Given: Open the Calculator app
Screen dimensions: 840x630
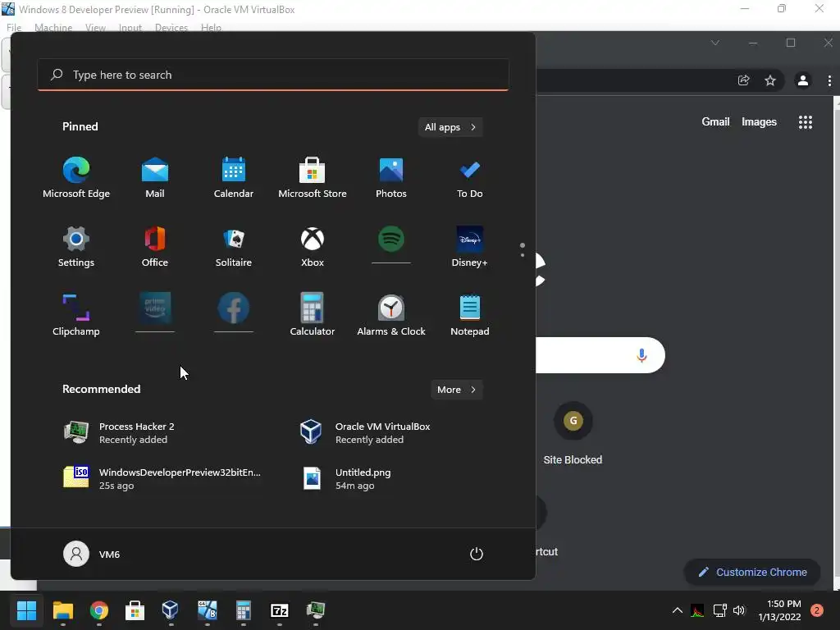Looking at the screenshot, I should point(313,315).
